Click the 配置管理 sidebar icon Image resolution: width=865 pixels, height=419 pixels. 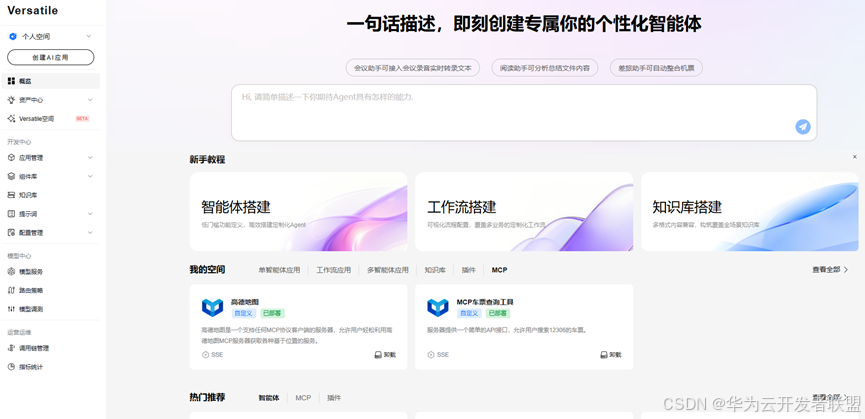11,233
